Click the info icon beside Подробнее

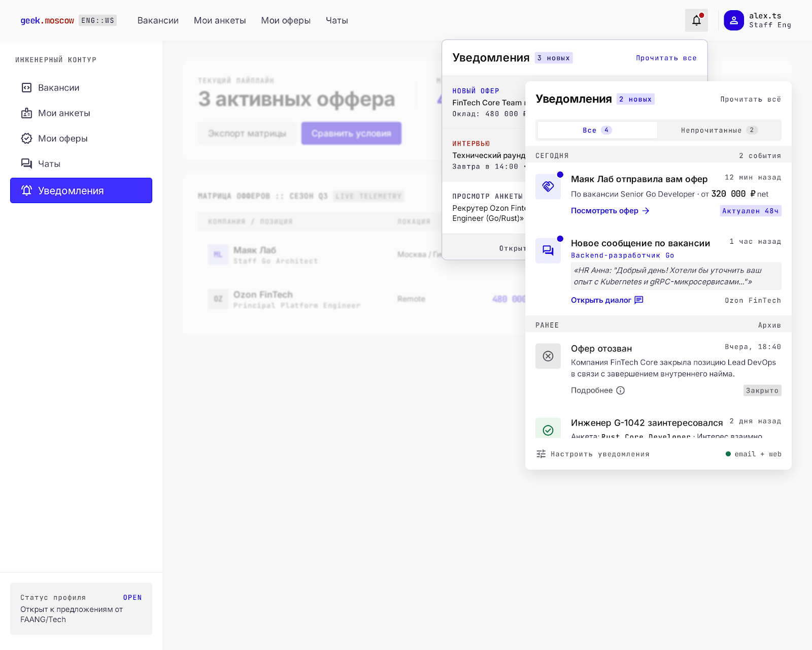pyautogui.click(x=620, y=391)
